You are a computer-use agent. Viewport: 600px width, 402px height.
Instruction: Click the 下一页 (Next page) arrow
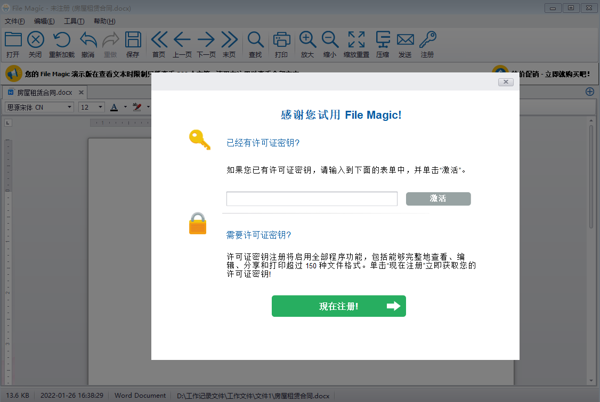tap(205, 42)
